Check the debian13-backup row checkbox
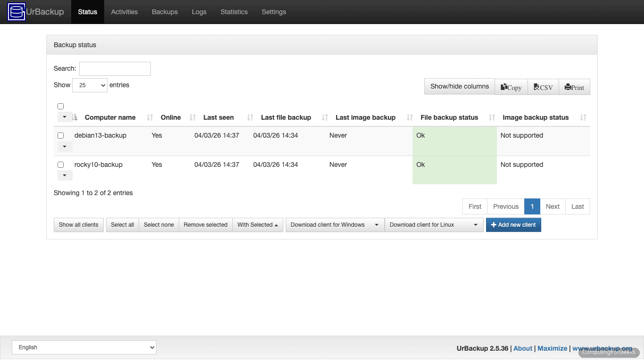 [60, 135]
